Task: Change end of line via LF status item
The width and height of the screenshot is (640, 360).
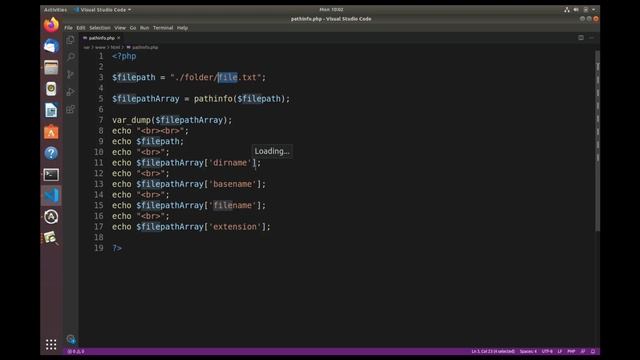Action: [560, 351]
